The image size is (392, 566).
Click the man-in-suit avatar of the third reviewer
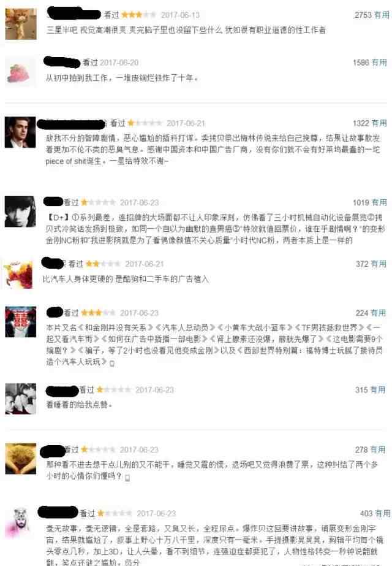(20, 132)
